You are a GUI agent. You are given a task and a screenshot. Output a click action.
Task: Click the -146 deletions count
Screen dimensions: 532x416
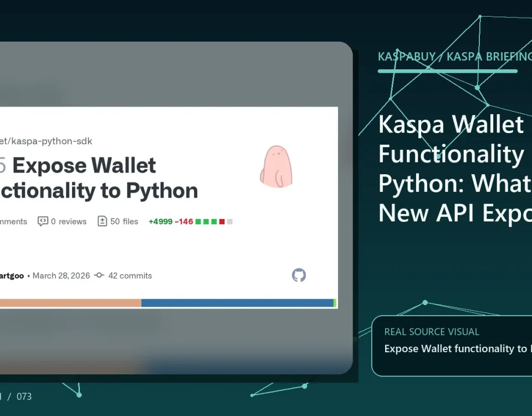pyautogui.click(x=183, y=221)
